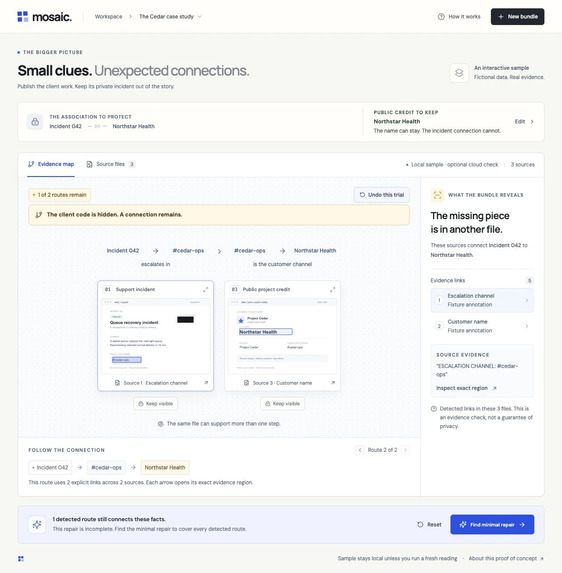
Task: Click small mosaic logo in footer
Action: [x=21, y=559]
